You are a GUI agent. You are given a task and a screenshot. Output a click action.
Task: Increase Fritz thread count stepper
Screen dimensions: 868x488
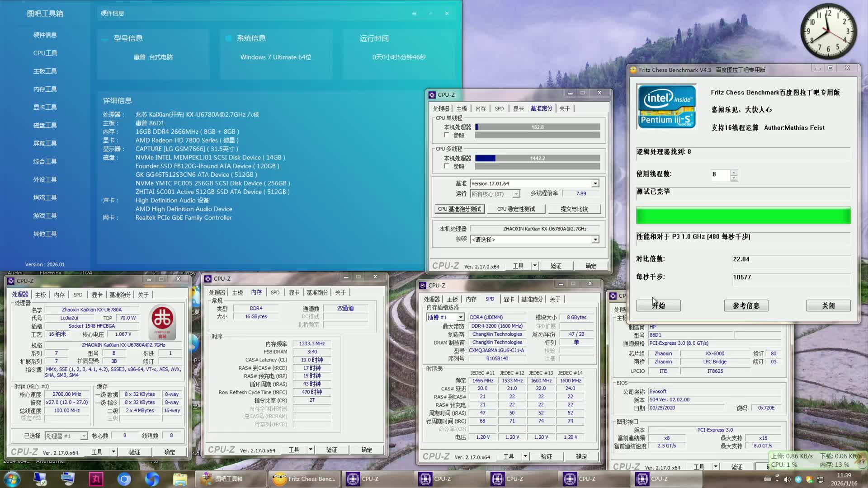tap(734, 172)
